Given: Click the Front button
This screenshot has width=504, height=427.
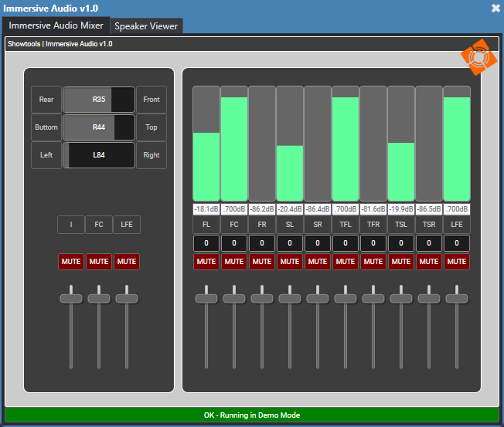Looking at the screenshot, I should click(x=152, y=100).
